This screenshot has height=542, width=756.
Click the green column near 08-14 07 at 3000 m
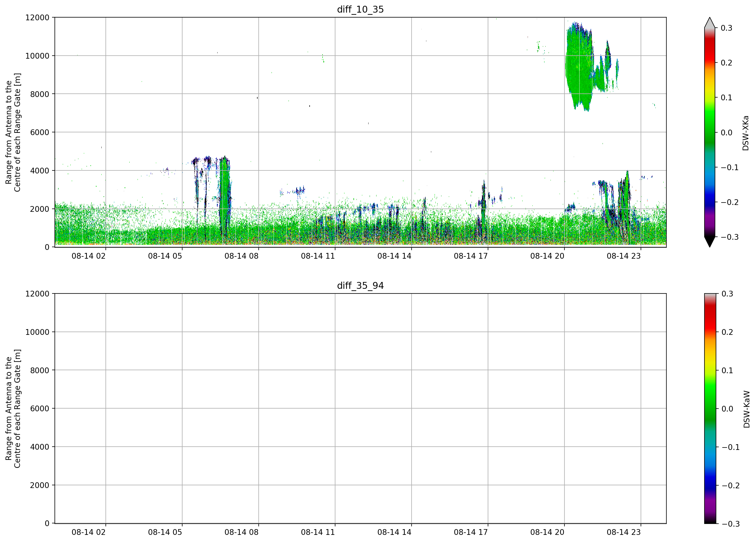[x=225, y=197]
